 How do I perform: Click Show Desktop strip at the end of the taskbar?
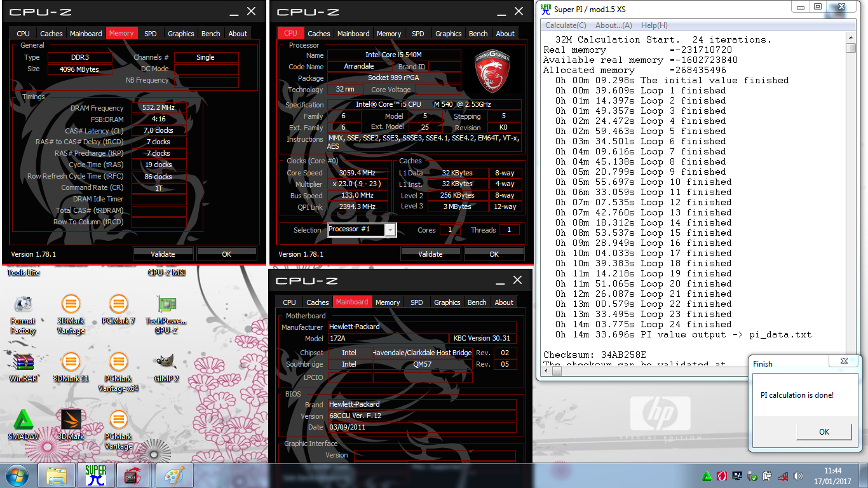pyautogui.click(x=863, y=475)
